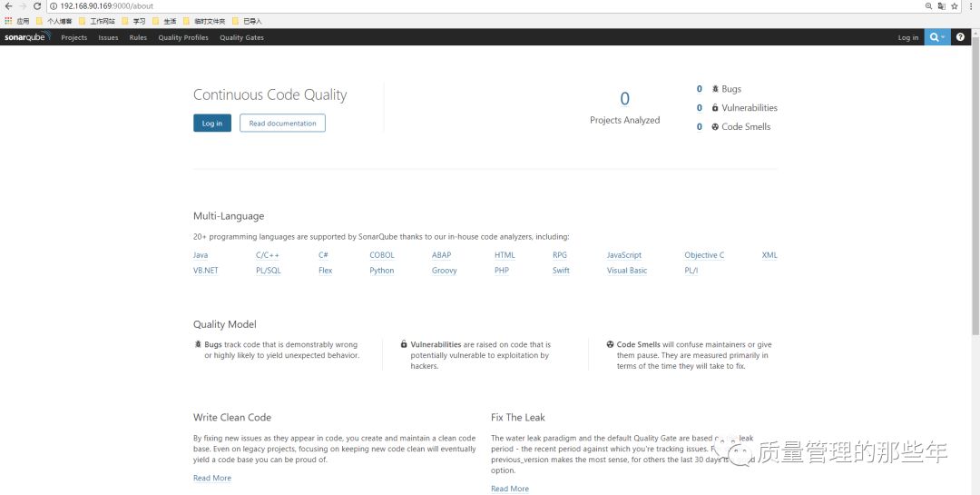Open the Groovy language link
The image size is (980, 495).
[445, 271]
